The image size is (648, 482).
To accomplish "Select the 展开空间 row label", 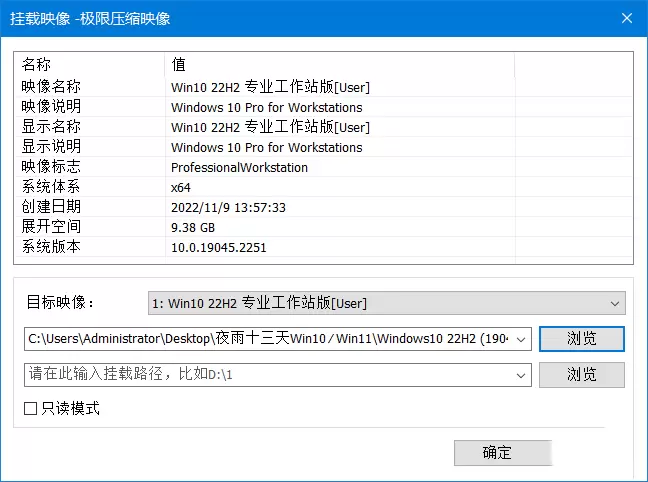I will click(x=51, y=227).
